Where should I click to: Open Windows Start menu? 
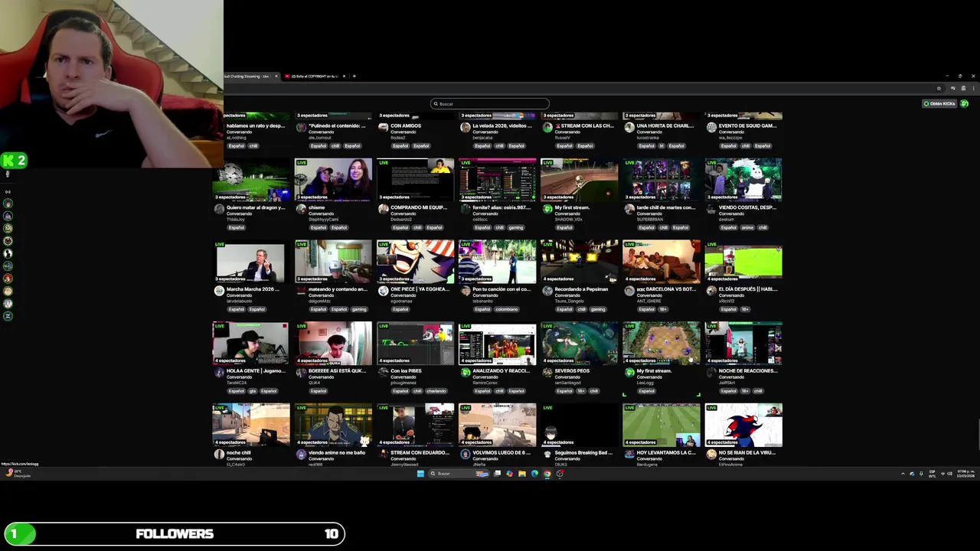click(x=420, y=474)
